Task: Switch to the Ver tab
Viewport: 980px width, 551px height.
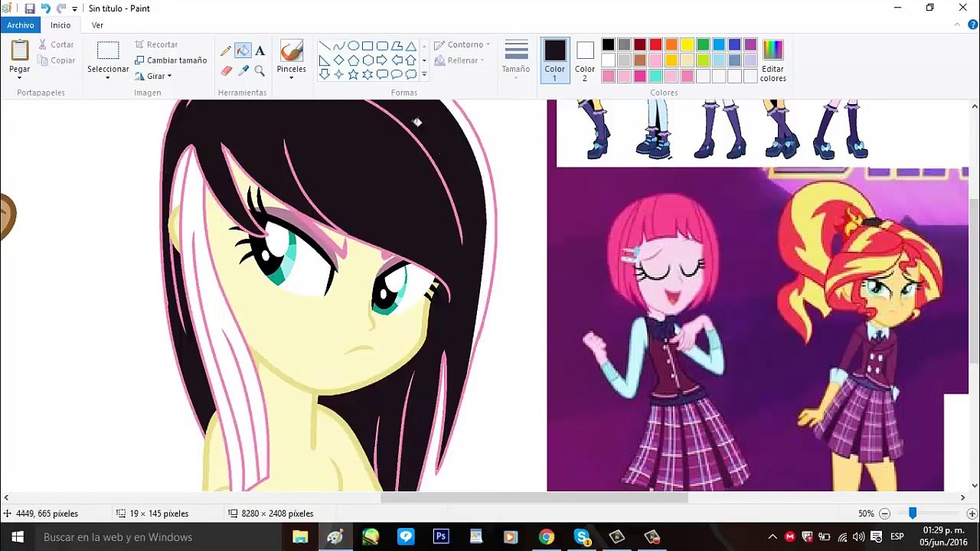Action: coord(97,25)
